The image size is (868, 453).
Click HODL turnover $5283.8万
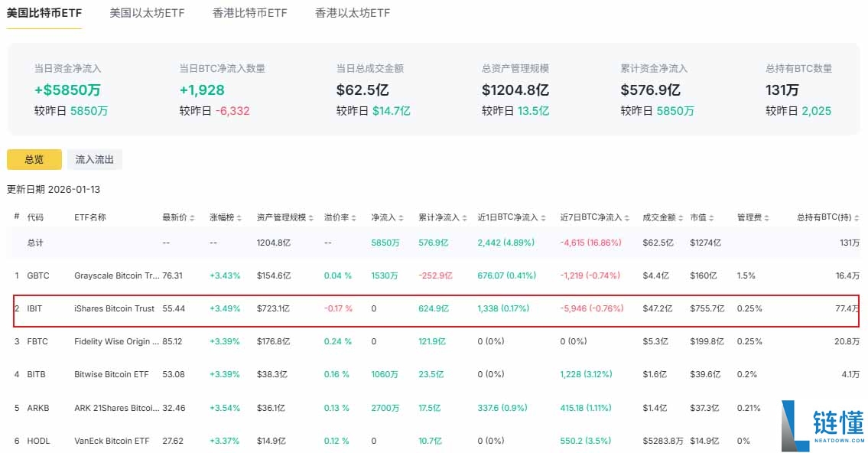(663, 442)
